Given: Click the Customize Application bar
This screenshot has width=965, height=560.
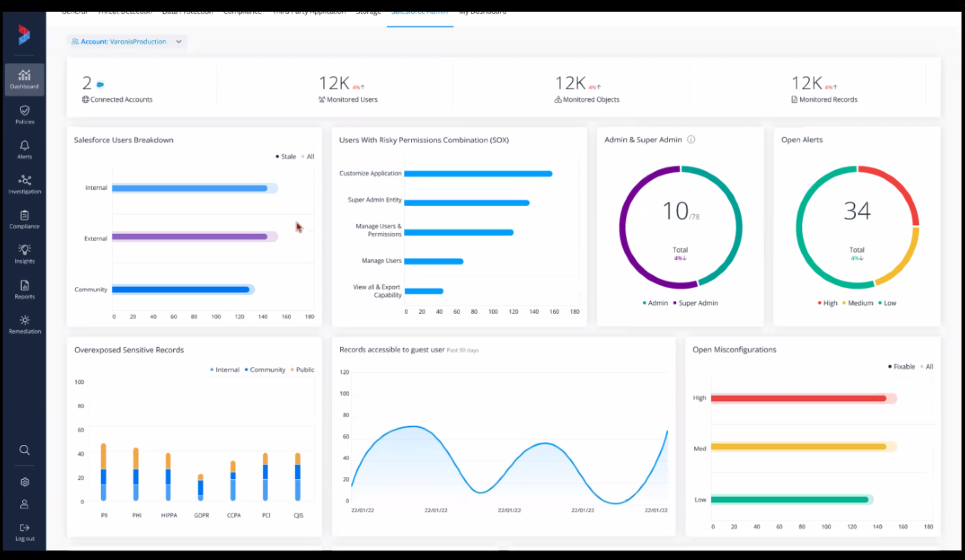Looking at the screenshot, I should [478, 173].
